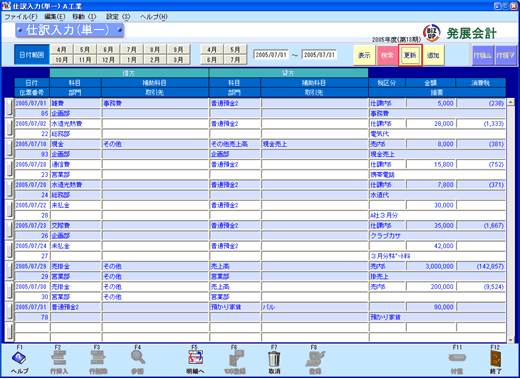Select the 10月 month button
520x379 pixels.
pyautogui.click(x=62, y=60)
